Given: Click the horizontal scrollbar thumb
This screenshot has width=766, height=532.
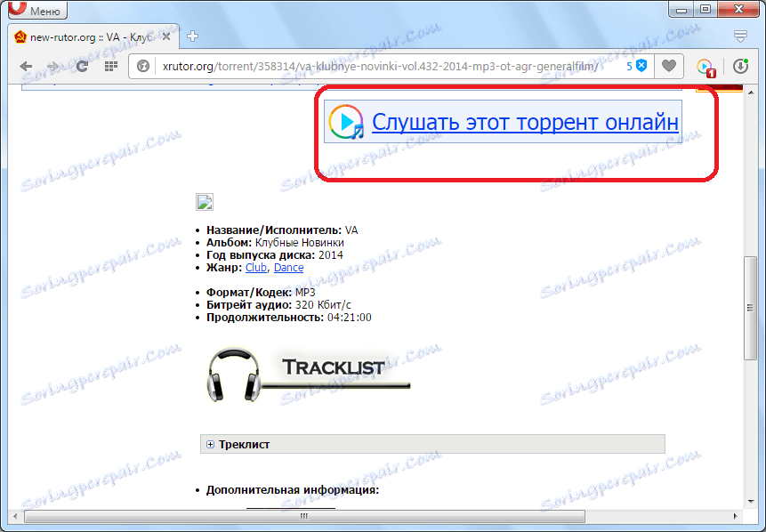Looking at the screenshot, I should [x=304, y=516].
